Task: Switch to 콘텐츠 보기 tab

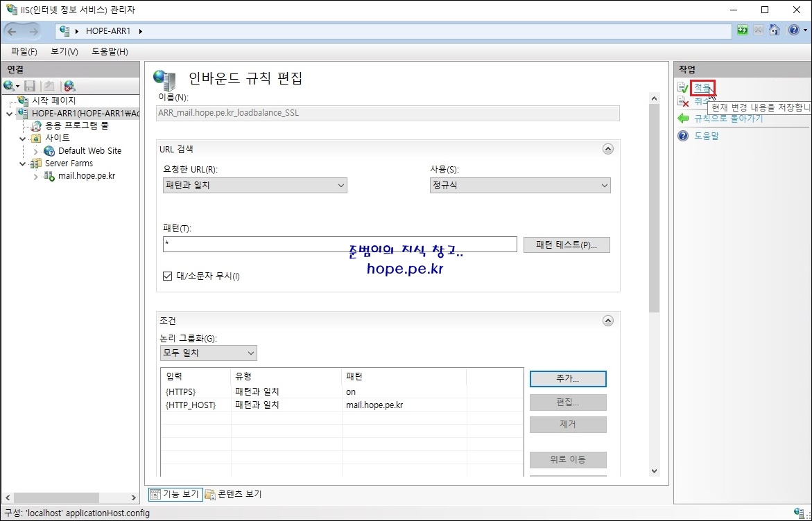Action: pyautogui.click(x=234, y=494)
